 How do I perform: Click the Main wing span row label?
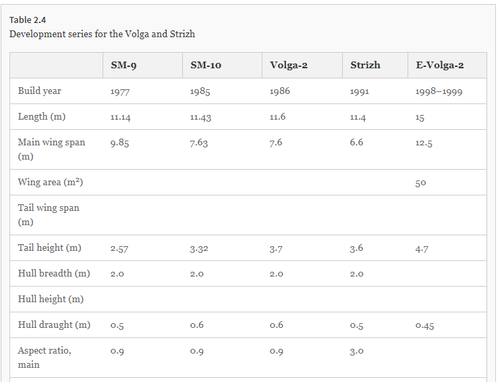tap(51, 149)
